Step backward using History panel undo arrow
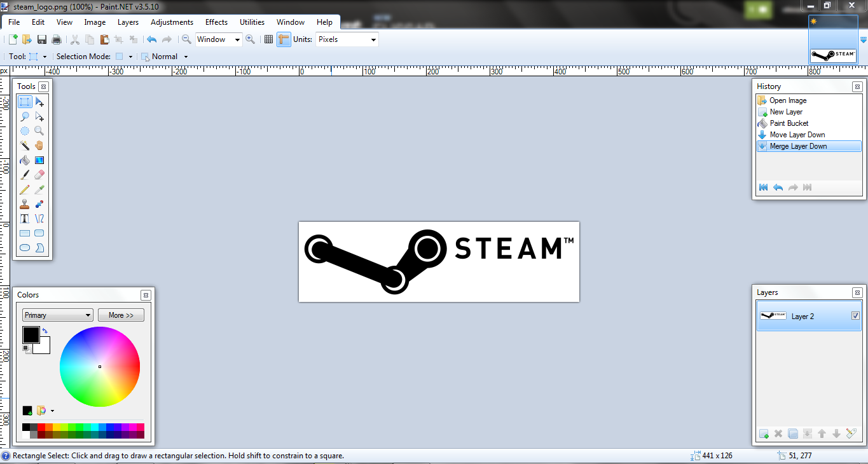The image size is (868, 464). pyautogui.click(x=778, y=188)
